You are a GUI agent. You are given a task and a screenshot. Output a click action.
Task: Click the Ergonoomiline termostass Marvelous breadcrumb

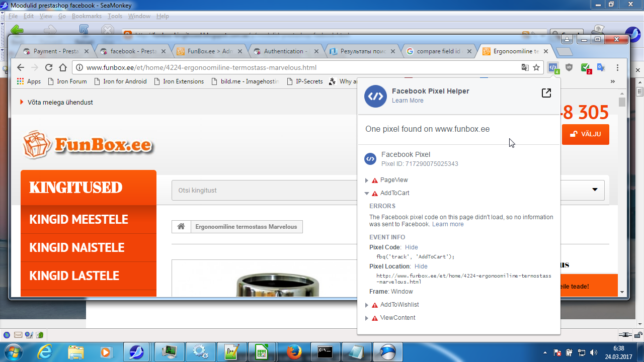pos(247,227)
